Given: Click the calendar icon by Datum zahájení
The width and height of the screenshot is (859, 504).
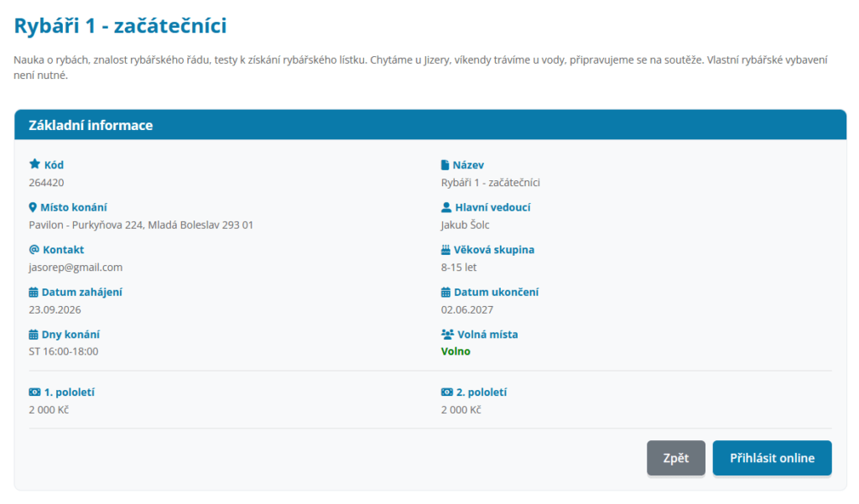Looking at the screenshot, I should click(34, 292).
